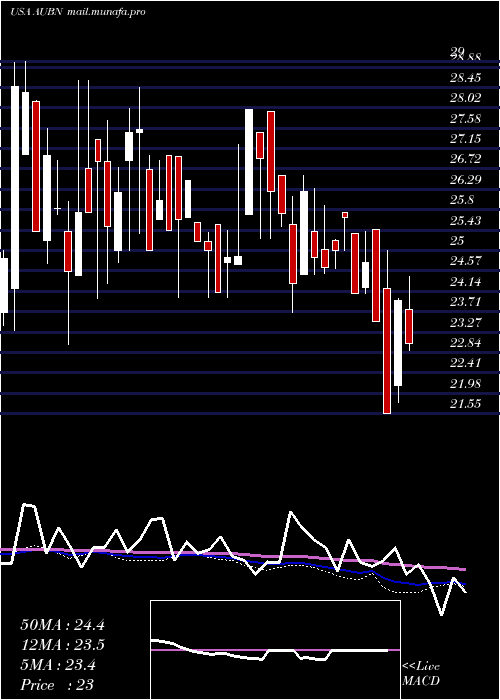Screen dimensions: 500x700
Task: Click the long red candle reaching 21.55
Action: (x=387, y=351)
